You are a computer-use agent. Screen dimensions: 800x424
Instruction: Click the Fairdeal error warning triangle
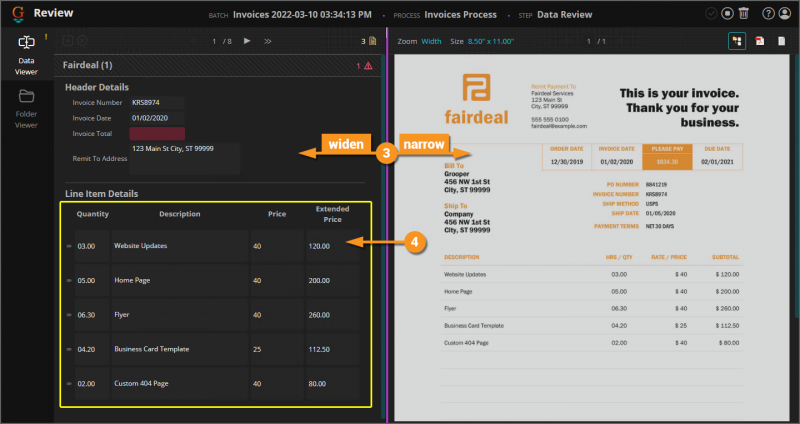(368, 66)
